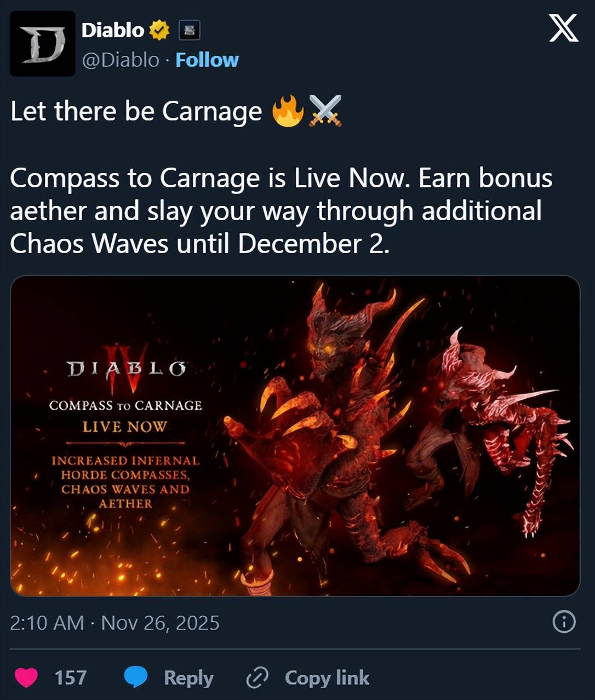Screen dimensions: 595x700
Task: Click the crossed swords emoji
Action: tap(325, 111)
